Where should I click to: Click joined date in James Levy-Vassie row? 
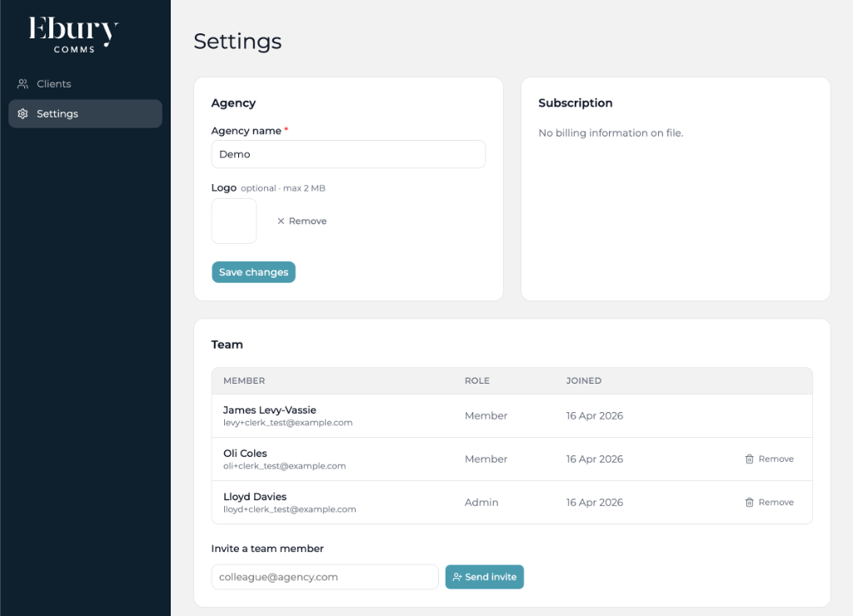click(x=595, y=415)
